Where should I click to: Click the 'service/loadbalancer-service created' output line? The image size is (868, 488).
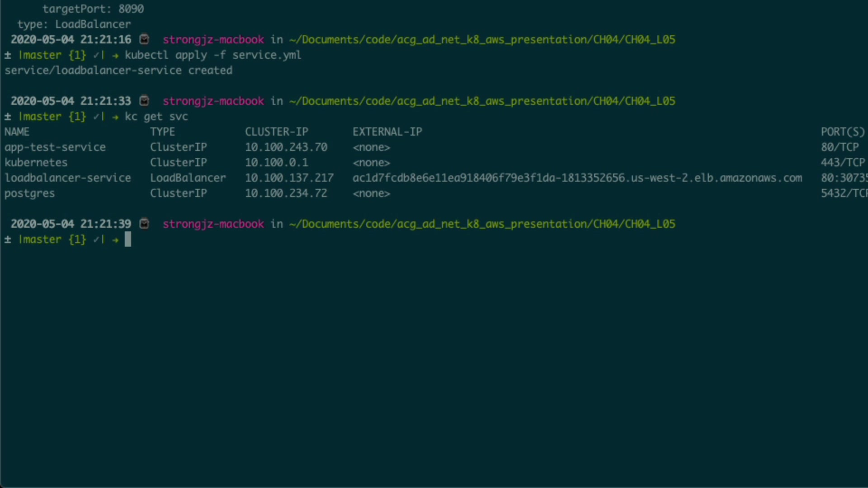(118, 70)
